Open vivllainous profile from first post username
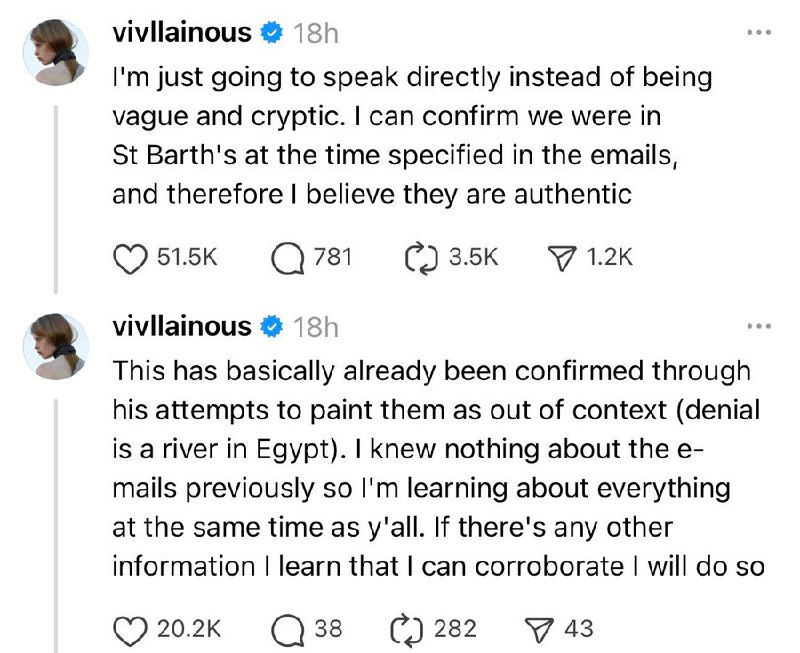This screenshot has width=800, height=653. pyautogui.click(x=181, y=33)
